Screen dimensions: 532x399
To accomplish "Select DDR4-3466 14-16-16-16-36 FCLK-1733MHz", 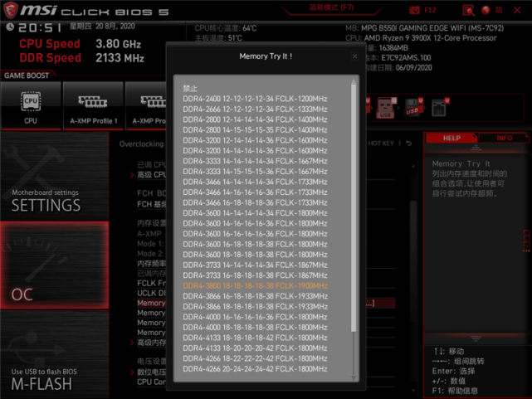I will [255, 192].
